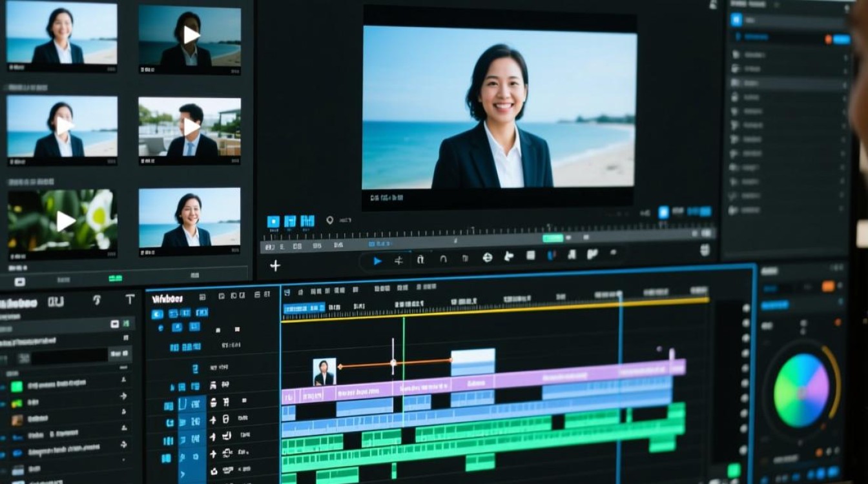Screen dimensions: 868x484
Task: Select the long purple clip on the timeline
Action: [483, 381]
